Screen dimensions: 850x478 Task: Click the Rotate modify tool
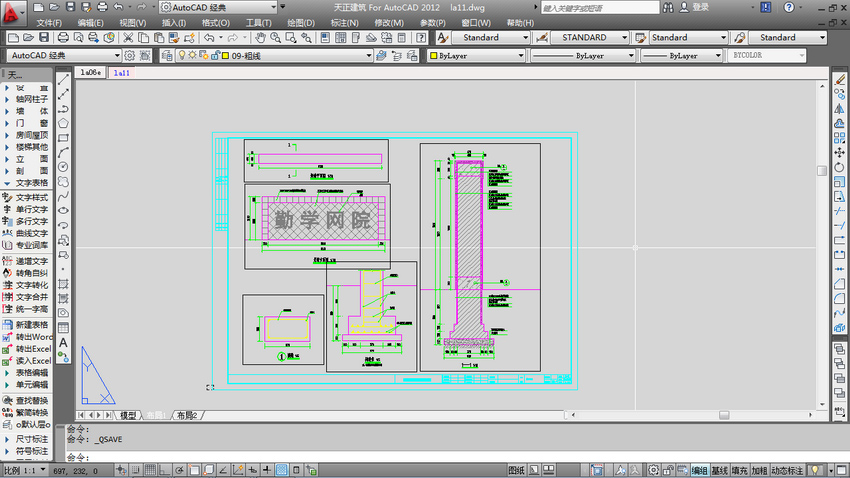tap(840, 167)
